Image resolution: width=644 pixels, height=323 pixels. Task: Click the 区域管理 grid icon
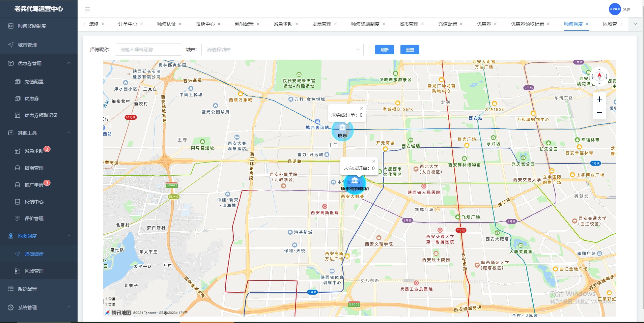click(x=18, y=271)
